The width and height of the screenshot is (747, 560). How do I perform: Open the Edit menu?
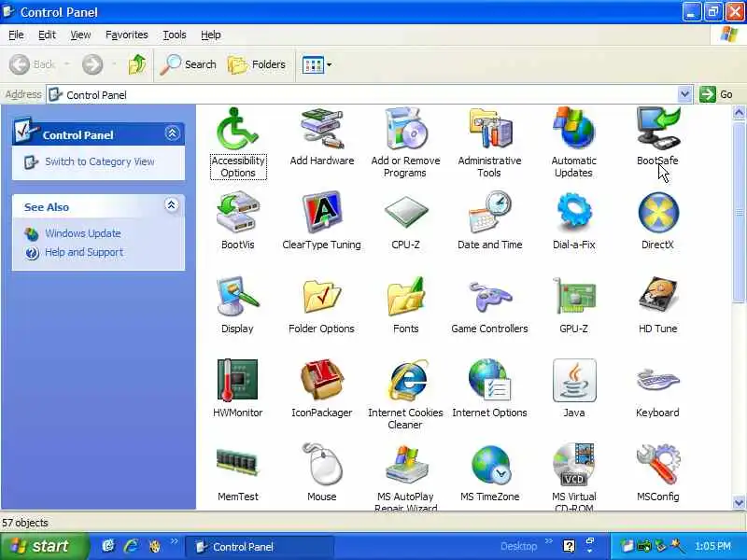click(x=47, y=35)
